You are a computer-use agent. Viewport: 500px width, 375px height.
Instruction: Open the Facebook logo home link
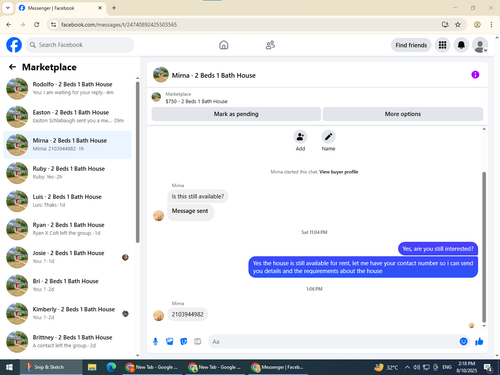(14, 45)
